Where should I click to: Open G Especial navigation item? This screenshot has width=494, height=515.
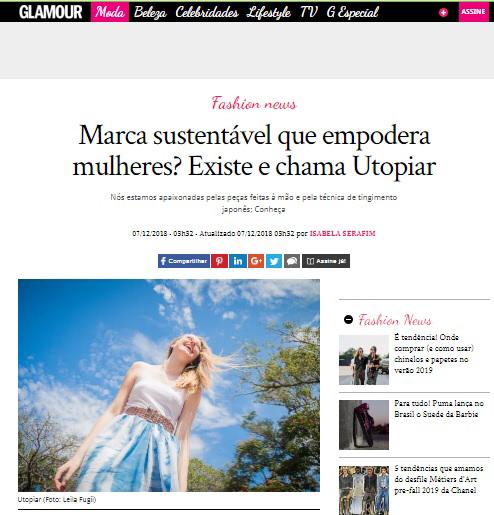click(353, 13)
